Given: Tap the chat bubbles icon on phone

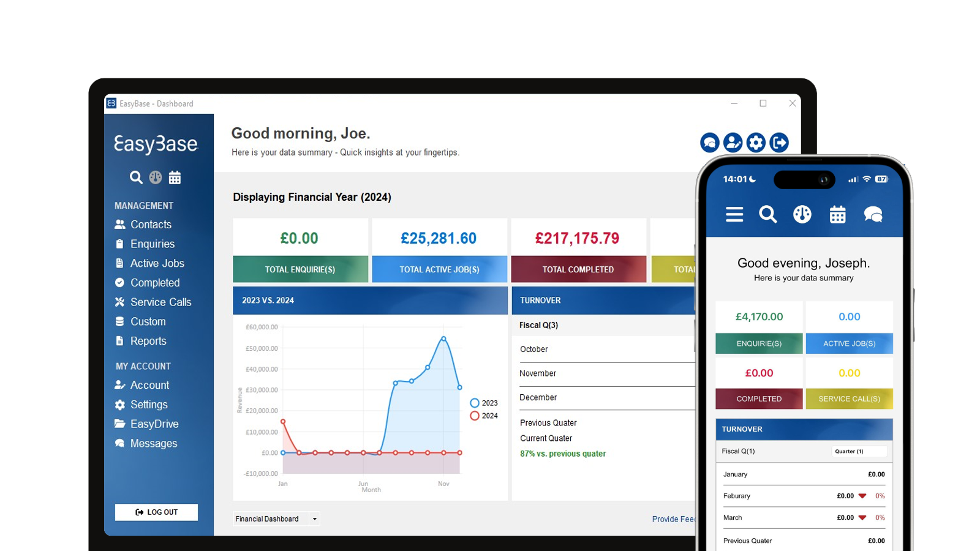Looking at the screenshot, I should tap(873, 214).
